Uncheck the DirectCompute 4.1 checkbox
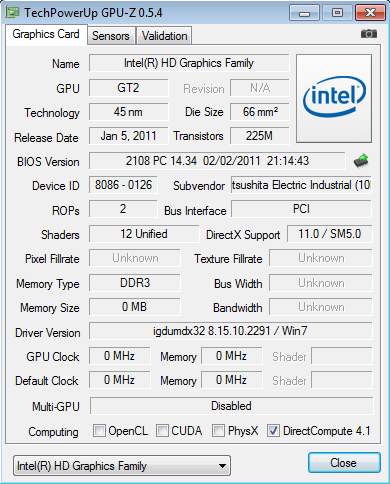 pyautogui.click(x=273, y=430)
